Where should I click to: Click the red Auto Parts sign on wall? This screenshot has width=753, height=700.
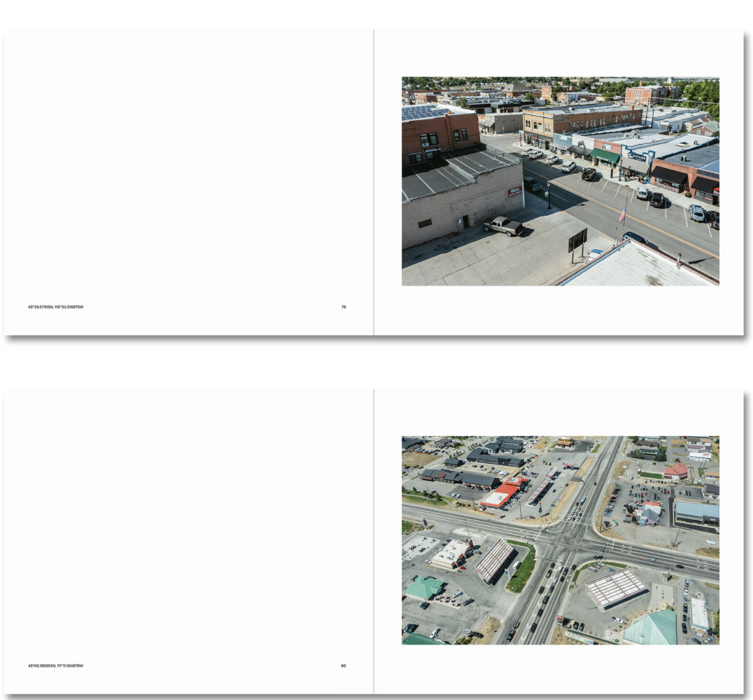tap(514, 192)
